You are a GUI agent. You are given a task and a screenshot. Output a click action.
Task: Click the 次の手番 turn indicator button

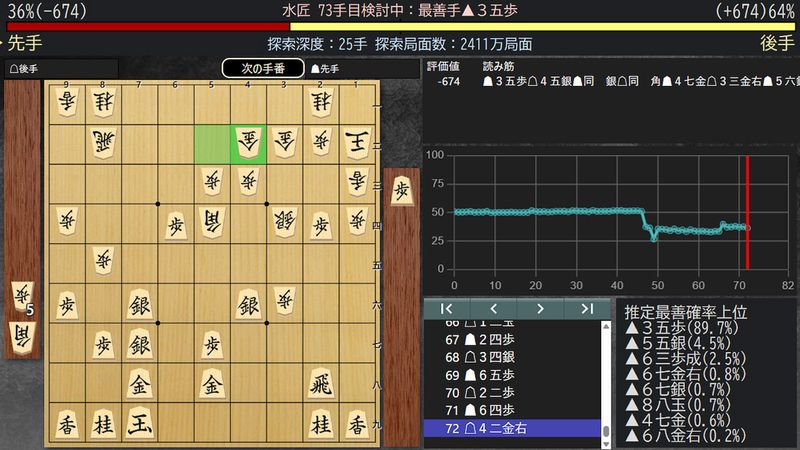[263, 68]
